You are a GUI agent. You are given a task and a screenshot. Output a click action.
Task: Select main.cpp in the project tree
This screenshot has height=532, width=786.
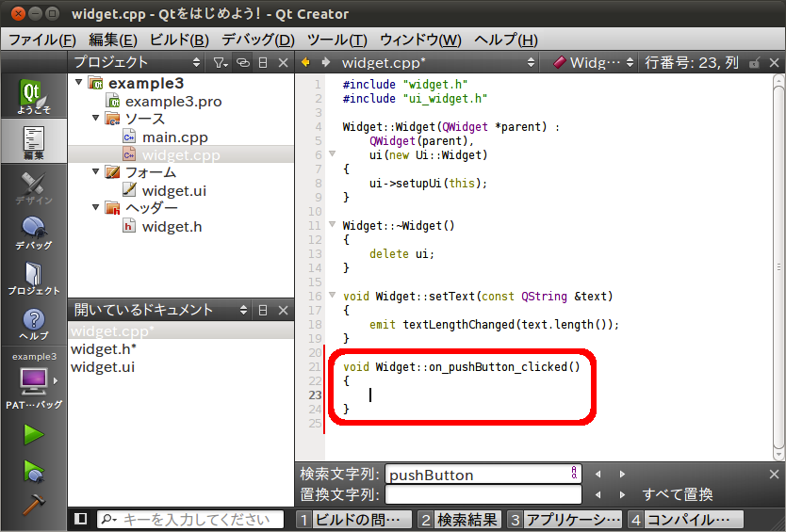175,137
